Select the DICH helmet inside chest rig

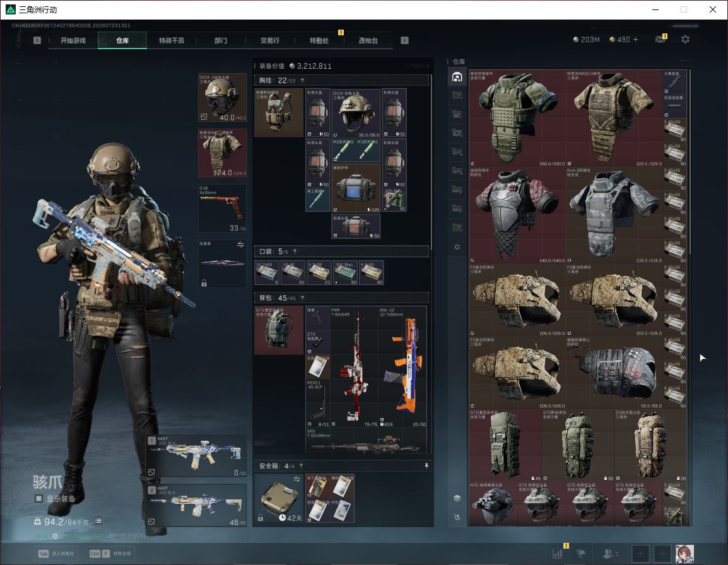pos(356,113)
